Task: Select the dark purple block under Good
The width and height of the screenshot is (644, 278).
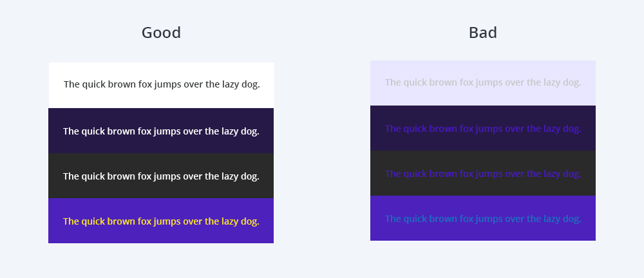Action: 161,131
